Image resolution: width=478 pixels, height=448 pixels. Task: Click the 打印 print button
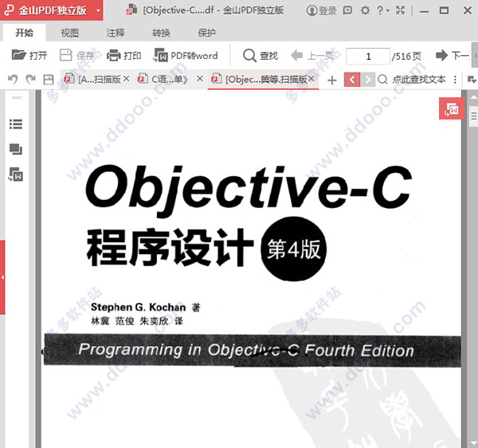coord(123,56)
